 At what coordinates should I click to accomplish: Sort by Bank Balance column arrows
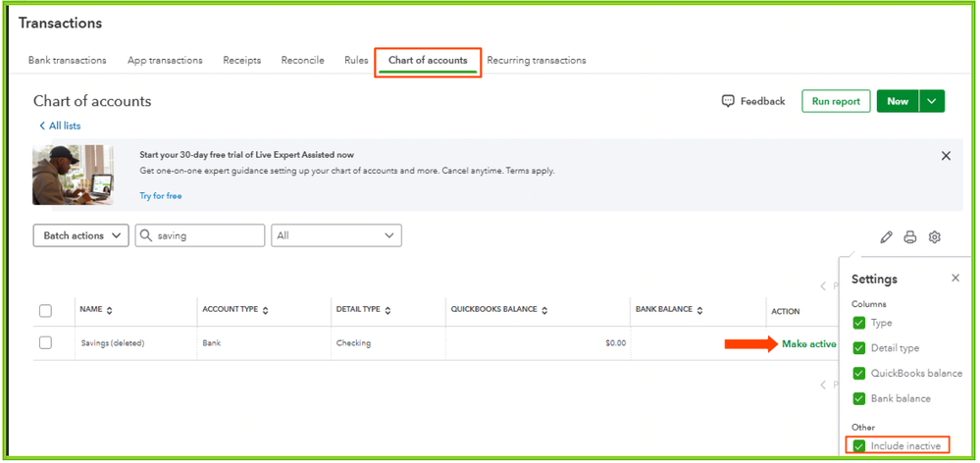699,311
